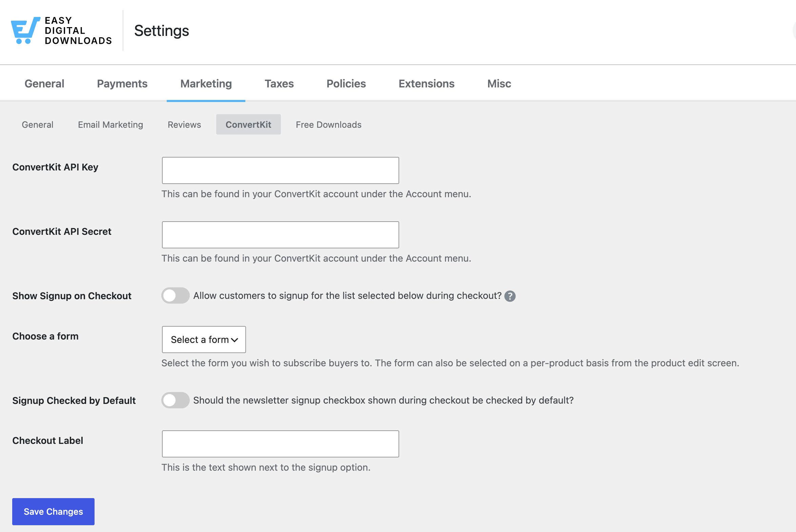
Task: Open the Email Marketing sub-section
Action: tap(110, 124)
